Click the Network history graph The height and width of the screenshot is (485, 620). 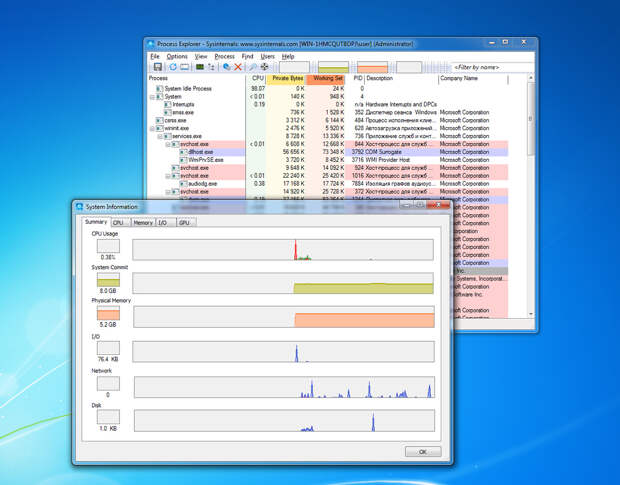pos(284,387)
